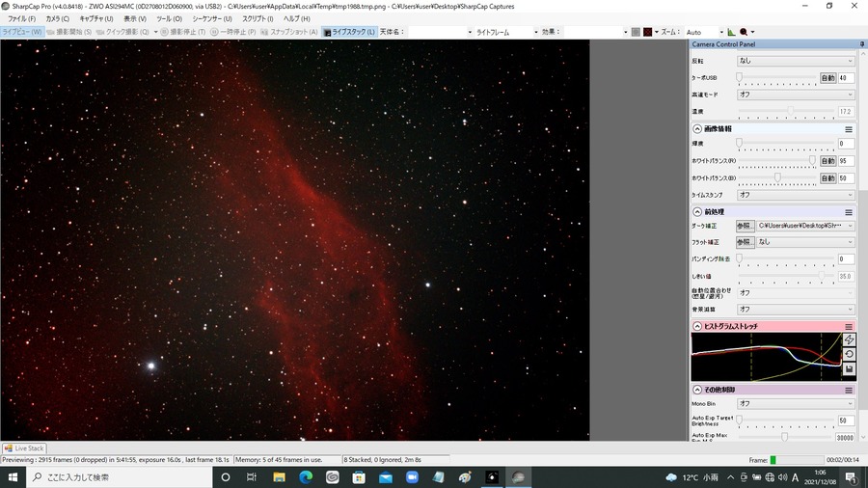Click the volume icon in system tray
This screenshot has height=488, width=868.
tap(782, 477)
